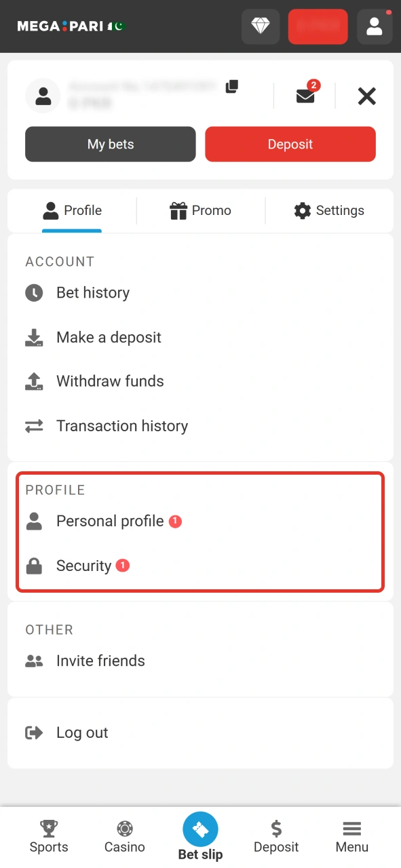Screen dimensions: 401x868
Task: Open messages via the envelope icon
Action: 305,96
